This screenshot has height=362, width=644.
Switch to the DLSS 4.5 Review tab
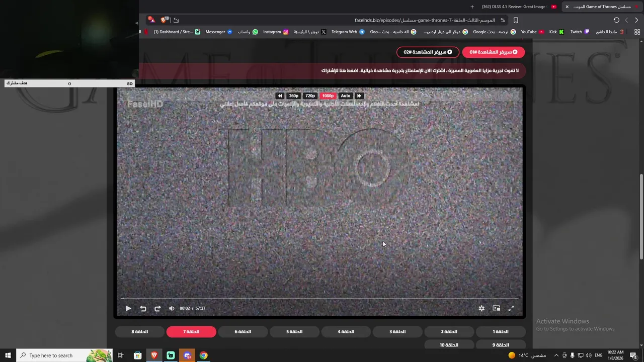pyautogui.click(x=518, y=7)
